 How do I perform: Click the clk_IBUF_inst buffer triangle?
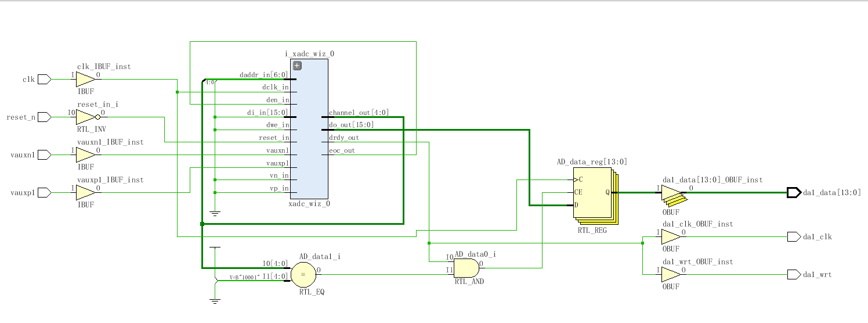85,79
